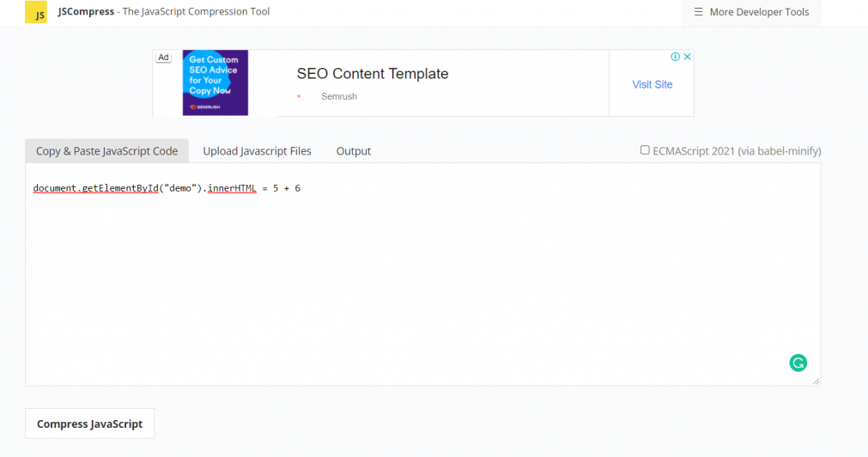The width and height of the screenshot is (868, 457).
Task: Click the textarea resize handle corner
Action: click(816, 381)
